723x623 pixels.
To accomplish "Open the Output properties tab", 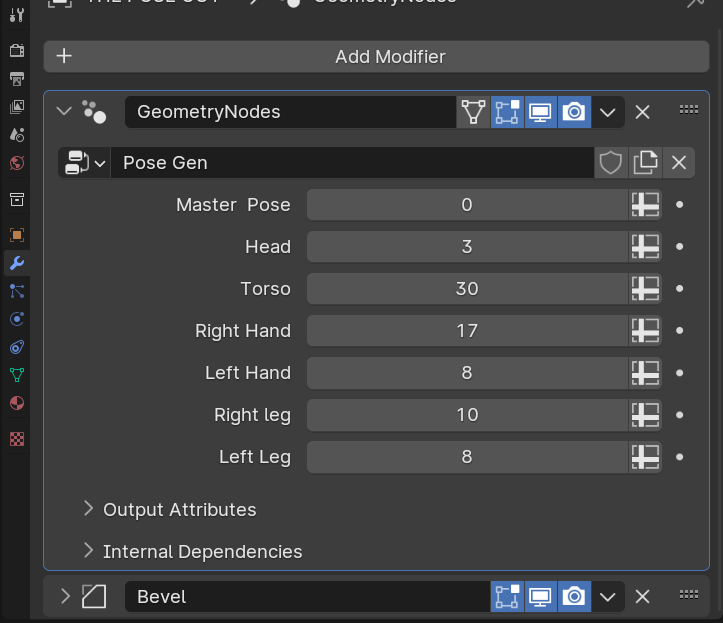I will tap(17, 78).
